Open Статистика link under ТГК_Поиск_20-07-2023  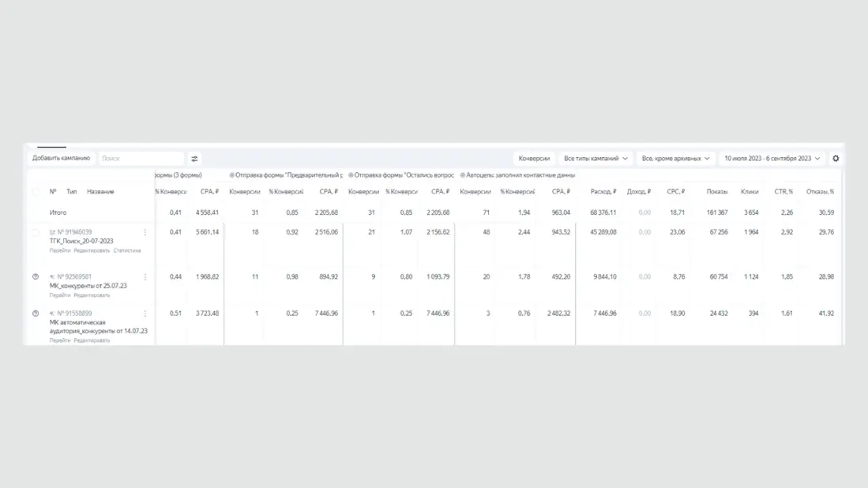(x=127, y=250)
